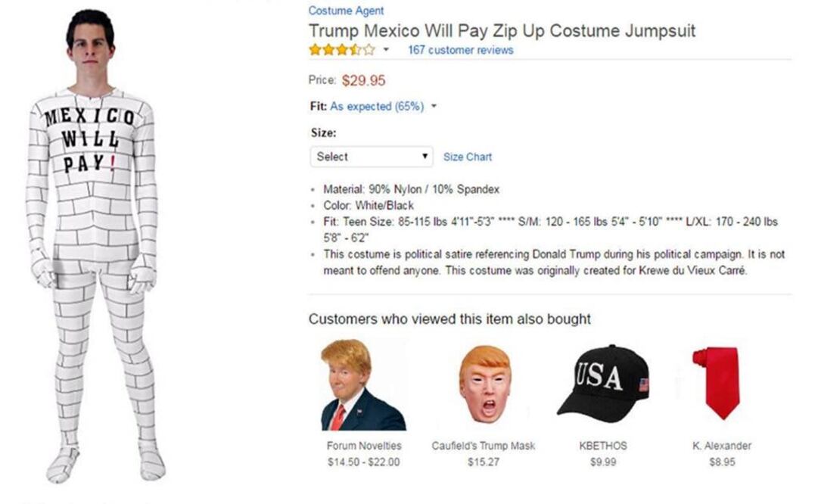Expand the Fit As expected dropdown arrow
Viewport: 818px width, 504px height.
[434, 107]
